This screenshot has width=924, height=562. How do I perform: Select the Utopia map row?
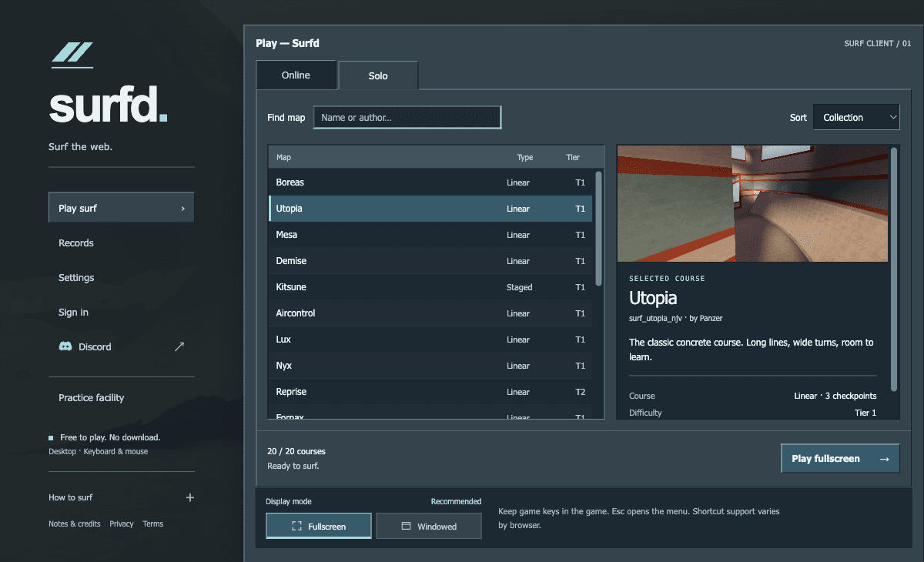(x=430, y=209)
